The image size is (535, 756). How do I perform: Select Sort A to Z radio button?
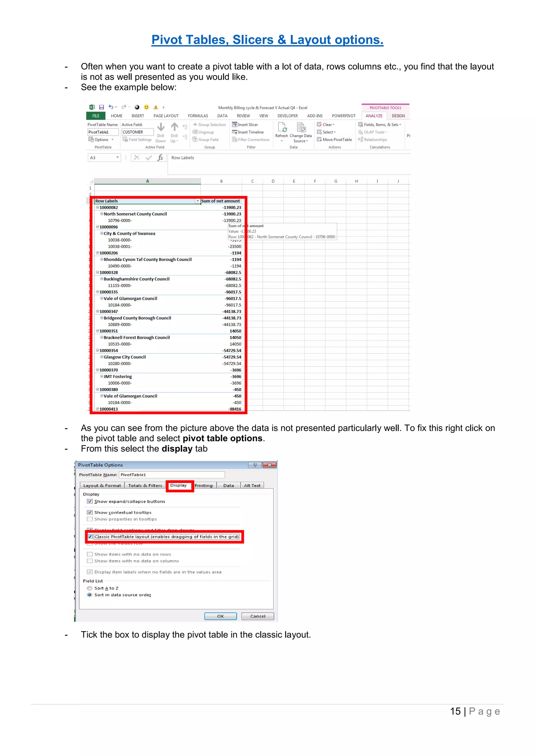pyautogui.click(x=90, y=588)
